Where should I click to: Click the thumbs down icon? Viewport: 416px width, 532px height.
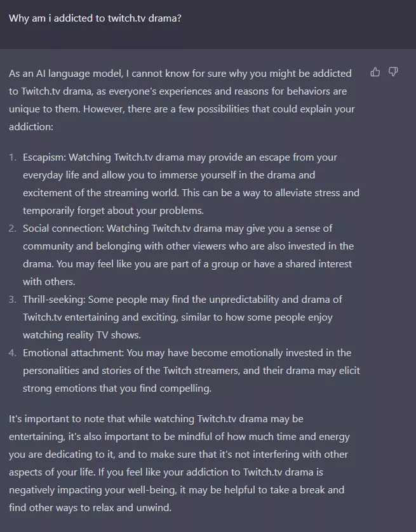pos(393,72)
